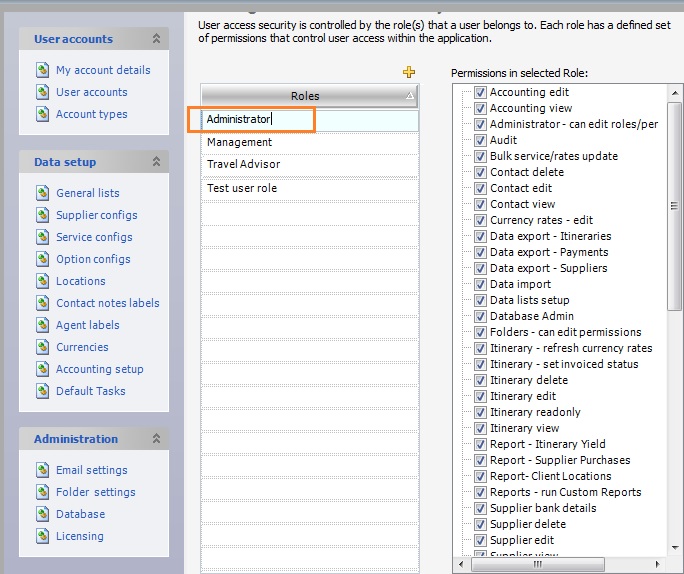Screen dimensions: 684x574
Task: Click the Currencies sidebar icon
Action: [x=42, y=347]
